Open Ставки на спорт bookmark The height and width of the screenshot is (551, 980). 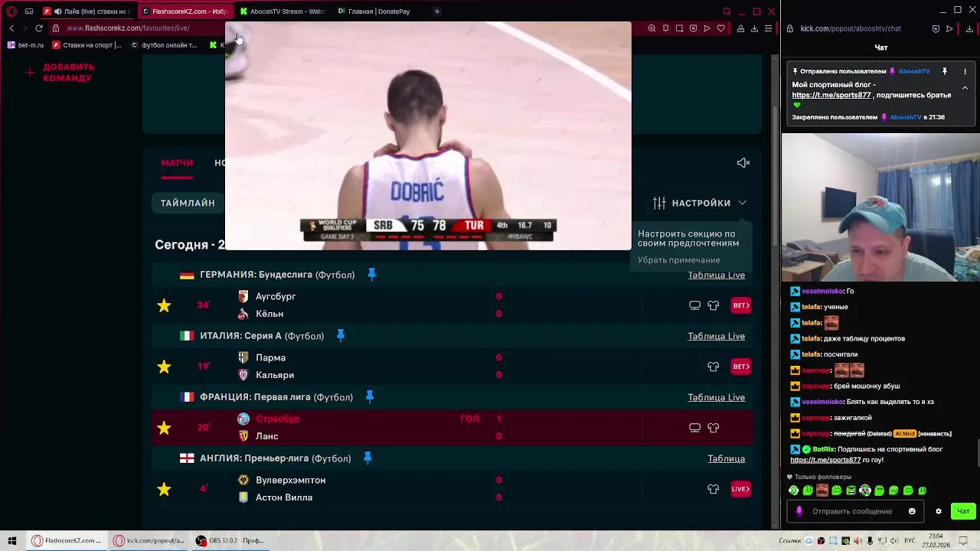pyautogui.click(x=87, y=45)
